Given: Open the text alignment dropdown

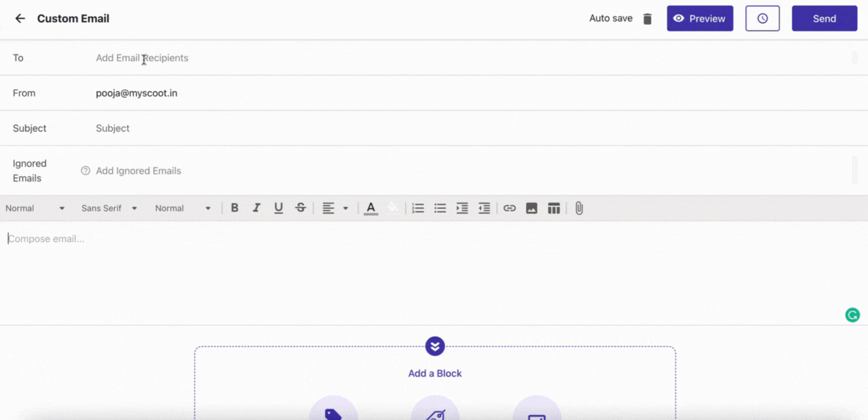Looking at the screenshot, I should coord(335,208).
